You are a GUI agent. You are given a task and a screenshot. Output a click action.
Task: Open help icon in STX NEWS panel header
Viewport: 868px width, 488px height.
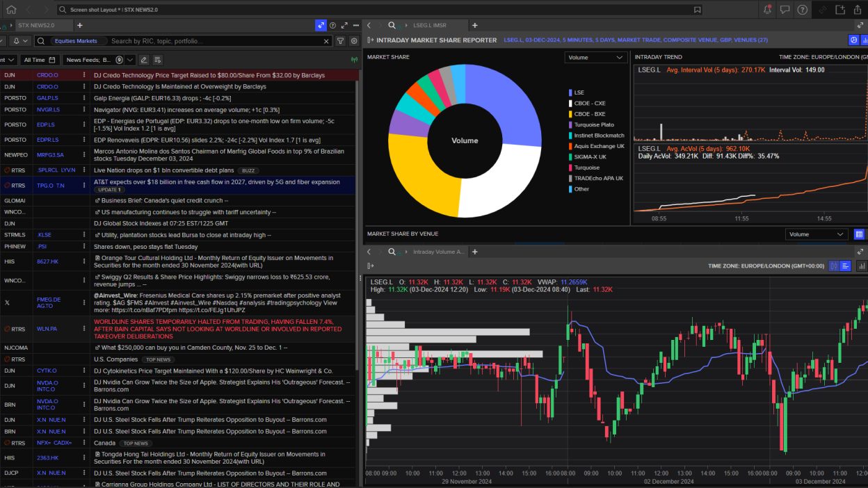coord(332,25)
